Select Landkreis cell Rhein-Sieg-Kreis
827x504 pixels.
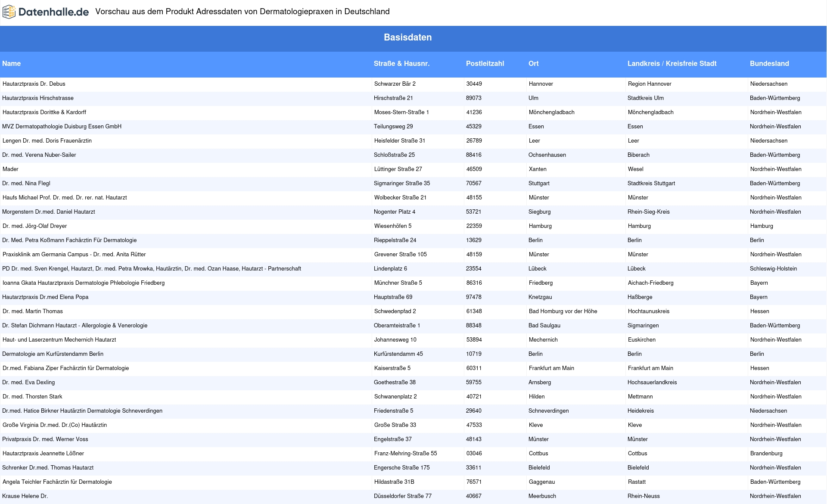(x=649, y=212)
